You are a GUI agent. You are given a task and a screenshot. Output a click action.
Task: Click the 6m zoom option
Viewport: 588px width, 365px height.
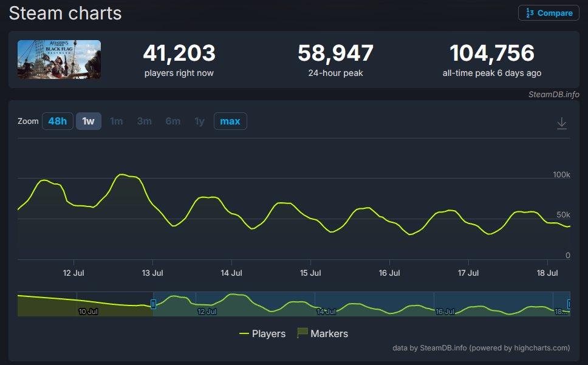click(173, 121)
